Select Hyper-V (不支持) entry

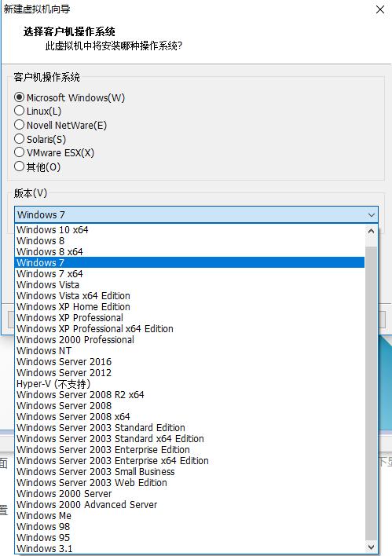tap(190, 384)
